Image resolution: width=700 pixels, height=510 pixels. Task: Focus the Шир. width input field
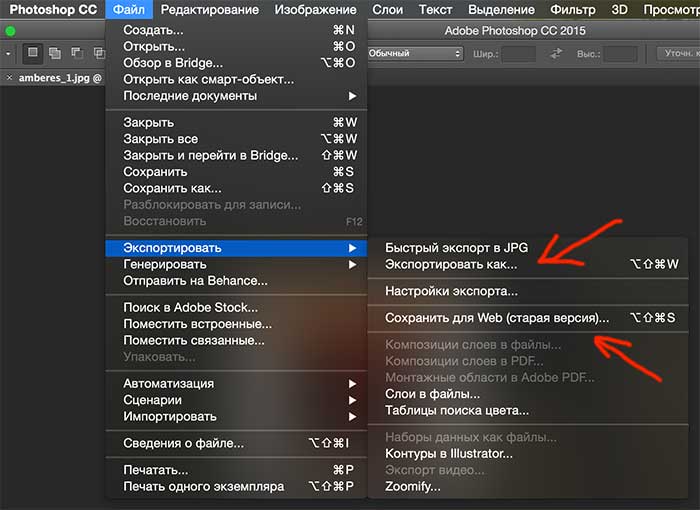[x=518, y=54]
